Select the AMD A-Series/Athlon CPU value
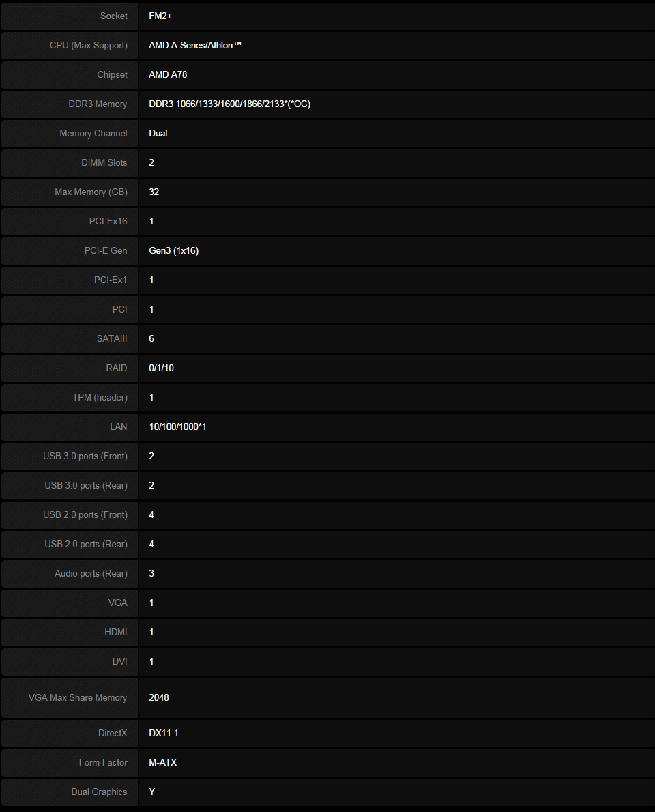The image size is (655, 812). (195, 46)
